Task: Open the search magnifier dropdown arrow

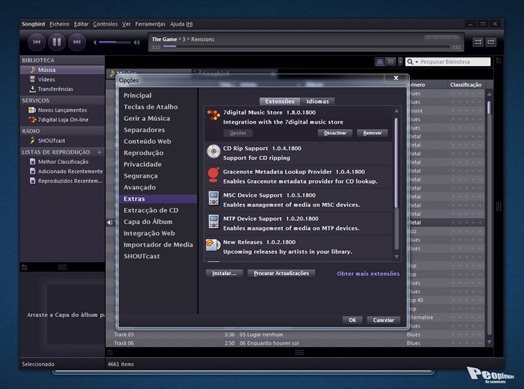Action: pos(416,62)
